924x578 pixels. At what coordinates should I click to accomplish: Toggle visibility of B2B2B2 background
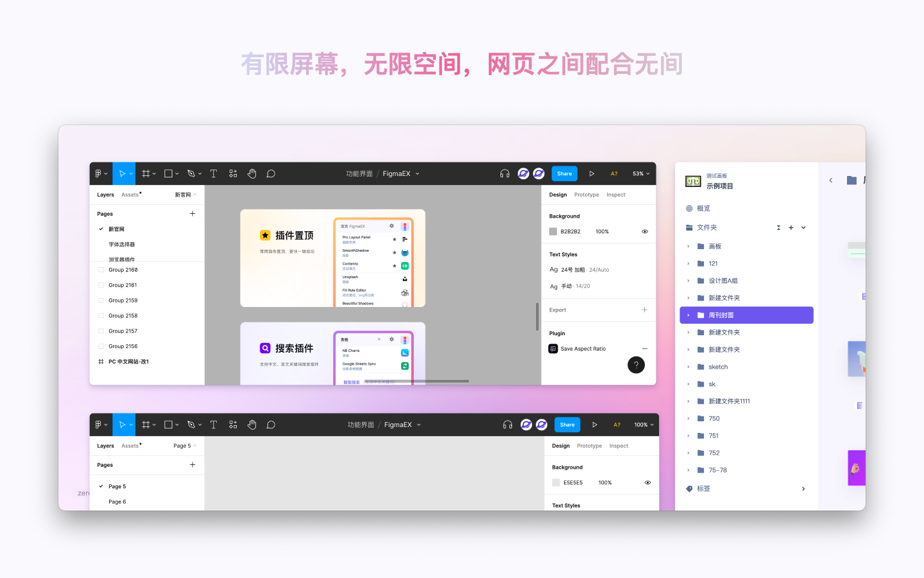click(645, 232)
